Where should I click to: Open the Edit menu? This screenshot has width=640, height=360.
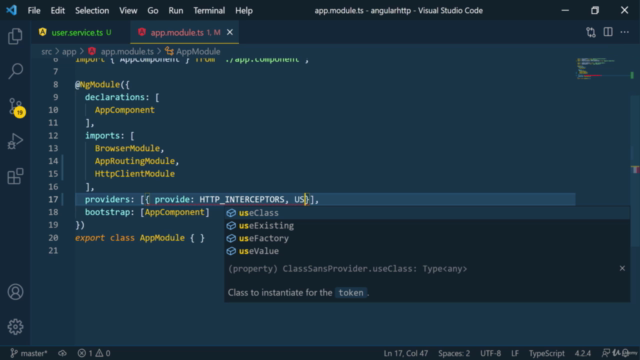[x=58, y=11]
